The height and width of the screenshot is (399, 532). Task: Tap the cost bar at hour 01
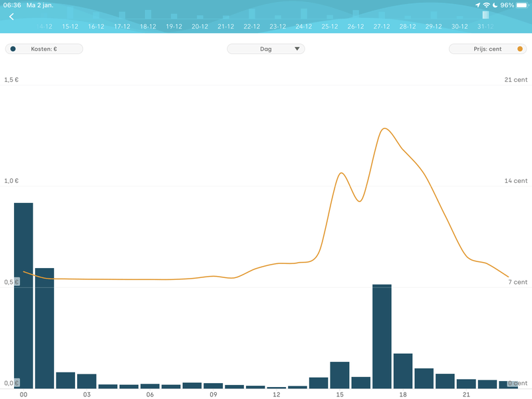[45, 328]
